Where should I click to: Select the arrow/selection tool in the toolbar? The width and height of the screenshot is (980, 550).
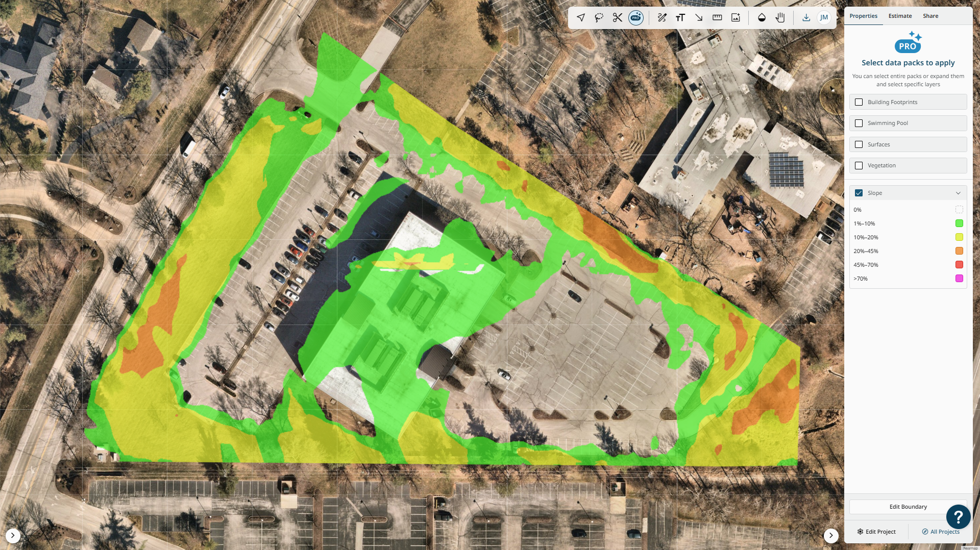point(581,17)
